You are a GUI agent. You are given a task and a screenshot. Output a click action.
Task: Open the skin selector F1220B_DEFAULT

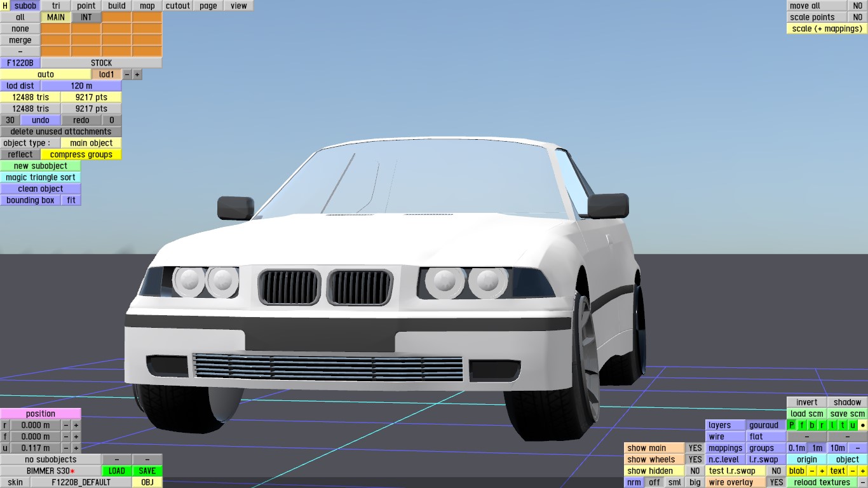(81, 482)
